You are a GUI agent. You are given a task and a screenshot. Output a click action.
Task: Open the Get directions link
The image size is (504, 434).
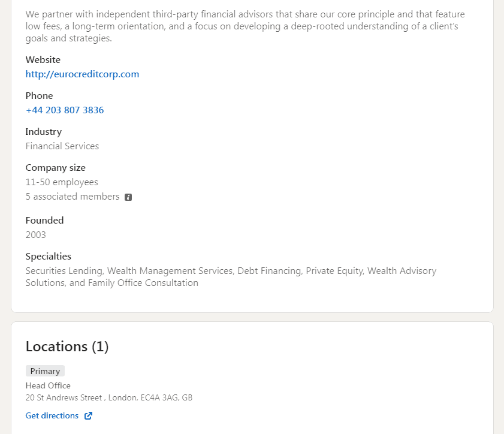point(52,416)
